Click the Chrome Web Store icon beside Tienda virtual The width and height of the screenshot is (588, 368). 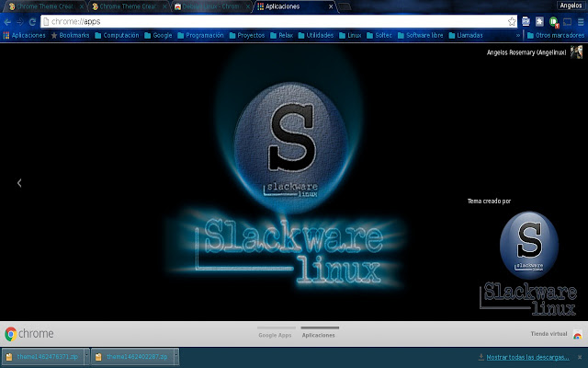(578, 334)
